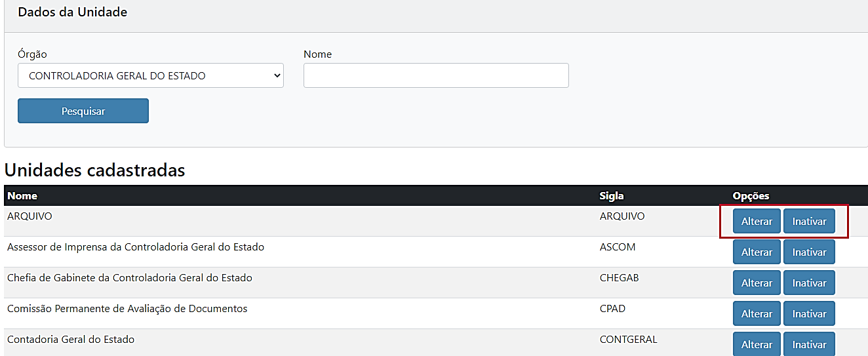Inactivate the ASCOM unit
The width and height of the screenshot is (868, 356).
click(809, 252)
